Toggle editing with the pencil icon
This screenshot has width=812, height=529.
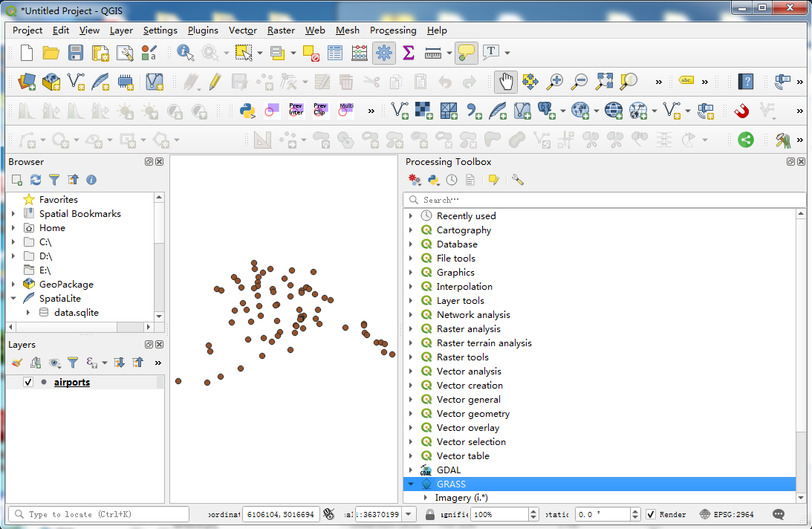click(215, 81)
